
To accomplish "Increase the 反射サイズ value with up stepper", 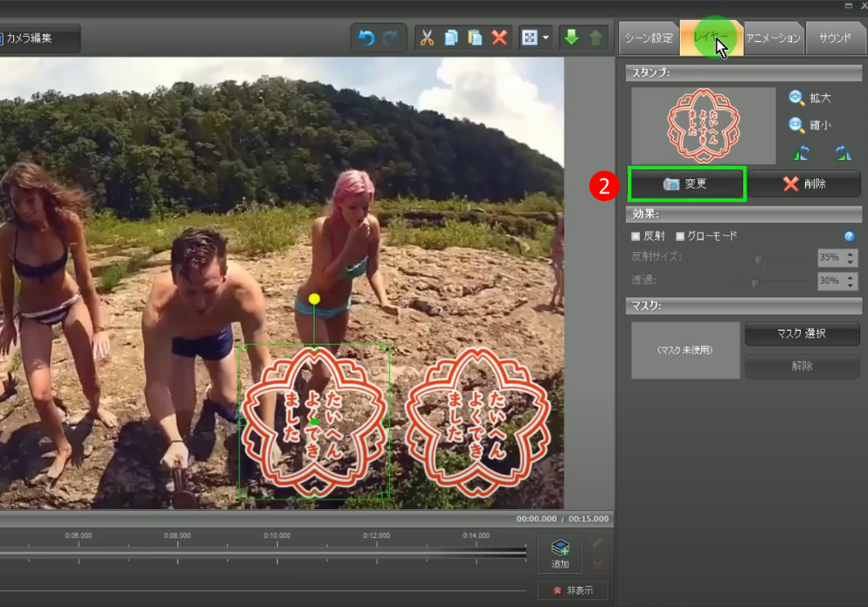I will click(851, 254).
